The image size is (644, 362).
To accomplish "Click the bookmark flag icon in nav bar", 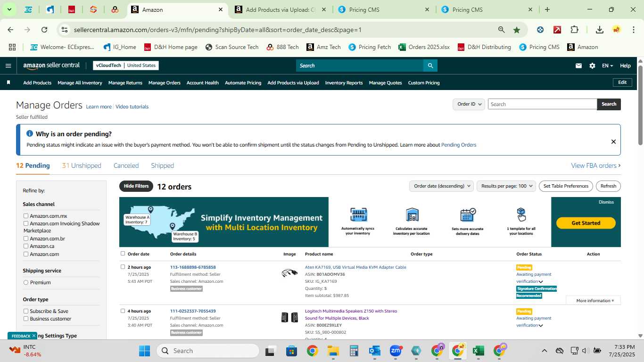I will pyautogui.click(x=8, y=82).
